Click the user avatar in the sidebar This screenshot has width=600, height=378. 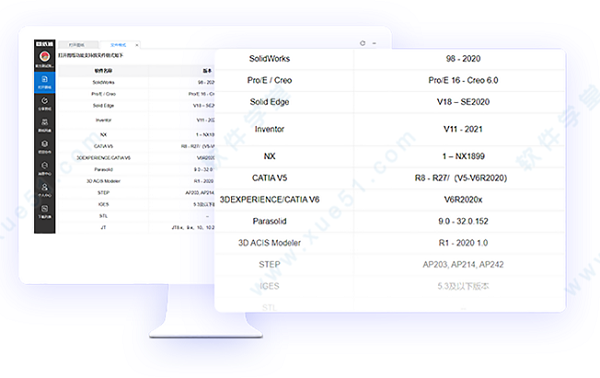pyautogui.click(x=45, y=57)
